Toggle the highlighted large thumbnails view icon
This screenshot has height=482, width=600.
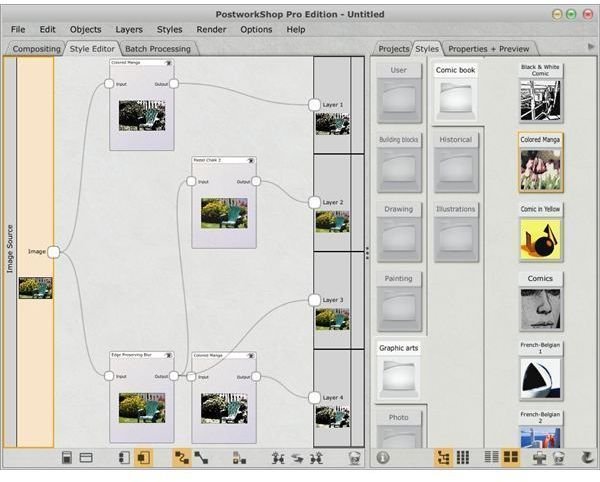pos(510,457)
